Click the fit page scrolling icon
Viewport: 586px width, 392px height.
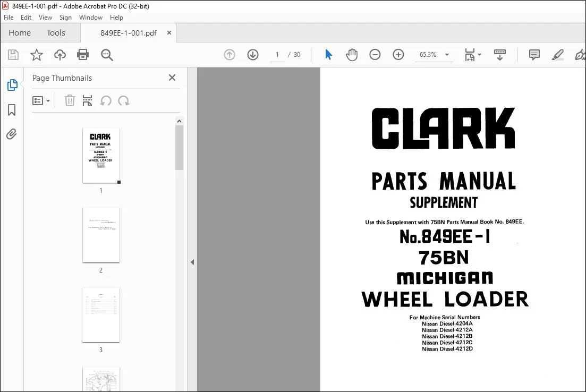coord(470,55)
